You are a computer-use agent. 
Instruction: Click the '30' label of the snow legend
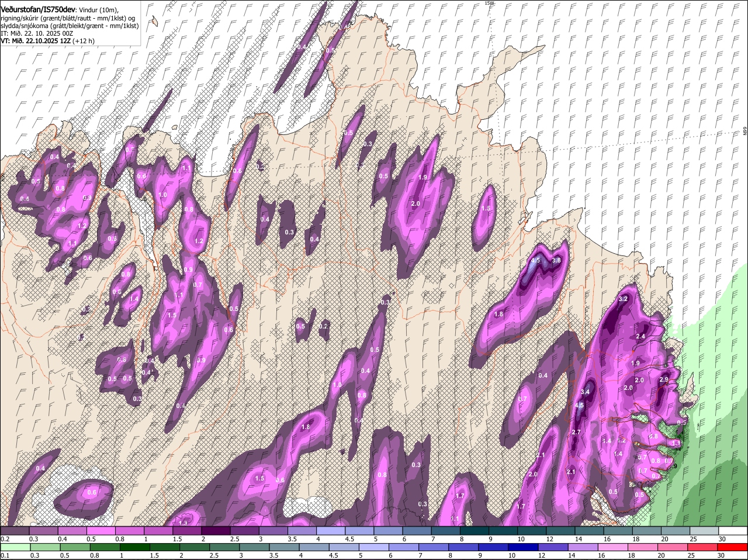722,538
